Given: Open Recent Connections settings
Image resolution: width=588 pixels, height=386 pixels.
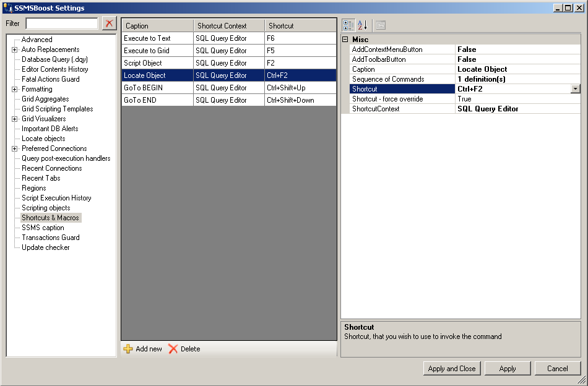Looking at the screenshot, I should tap(52, 168).
